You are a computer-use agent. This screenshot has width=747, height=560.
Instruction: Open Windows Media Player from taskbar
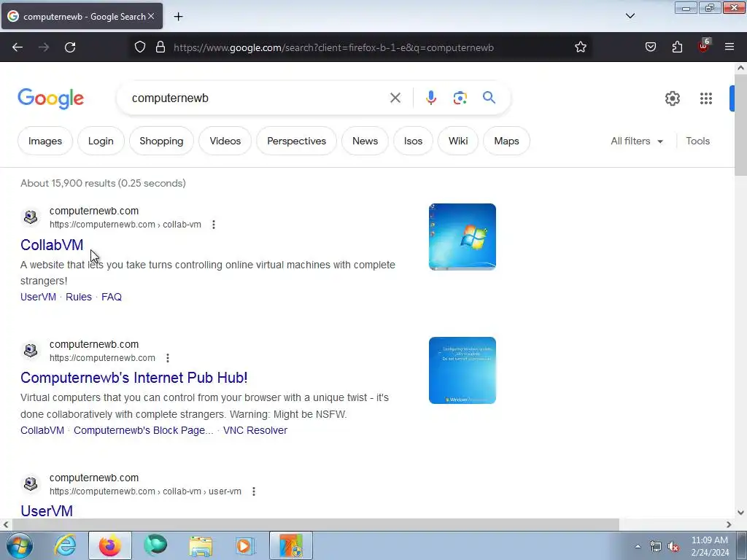click(x=245, y=545)
